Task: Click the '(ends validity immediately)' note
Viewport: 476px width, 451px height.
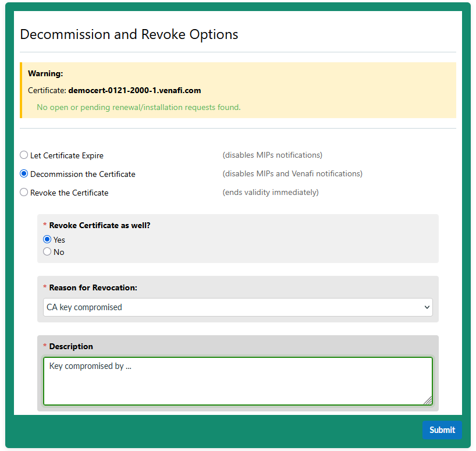Action: coord(271,193)
